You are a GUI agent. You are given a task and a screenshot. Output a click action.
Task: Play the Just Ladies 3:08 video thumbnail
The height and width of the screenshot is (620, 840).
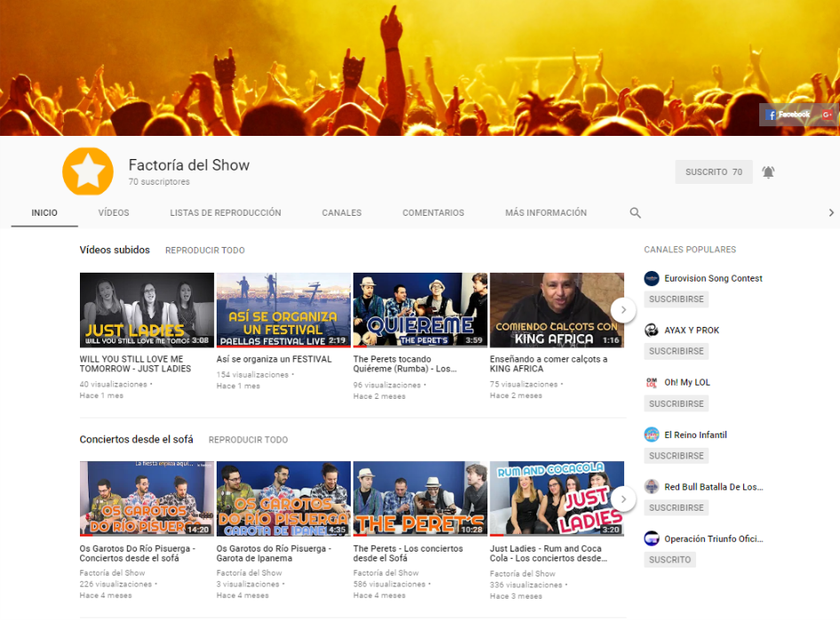point(147,310)
